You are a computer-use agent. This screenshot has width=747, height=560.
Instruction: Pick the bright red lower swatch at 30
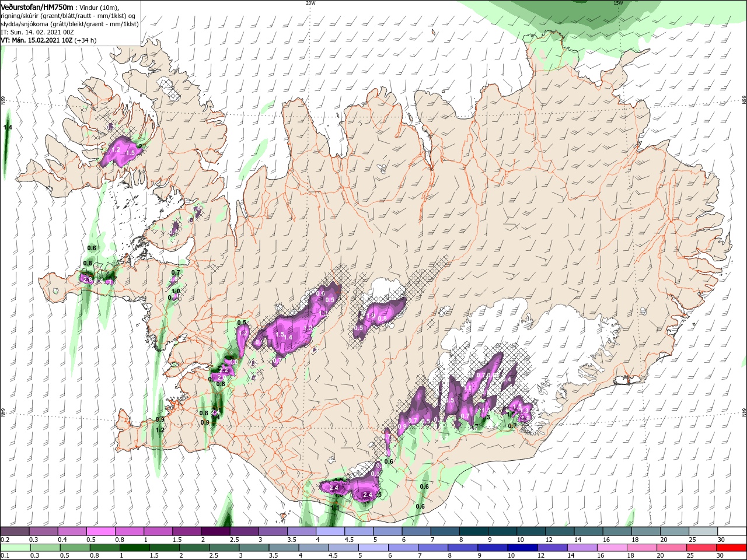point(732,548)
